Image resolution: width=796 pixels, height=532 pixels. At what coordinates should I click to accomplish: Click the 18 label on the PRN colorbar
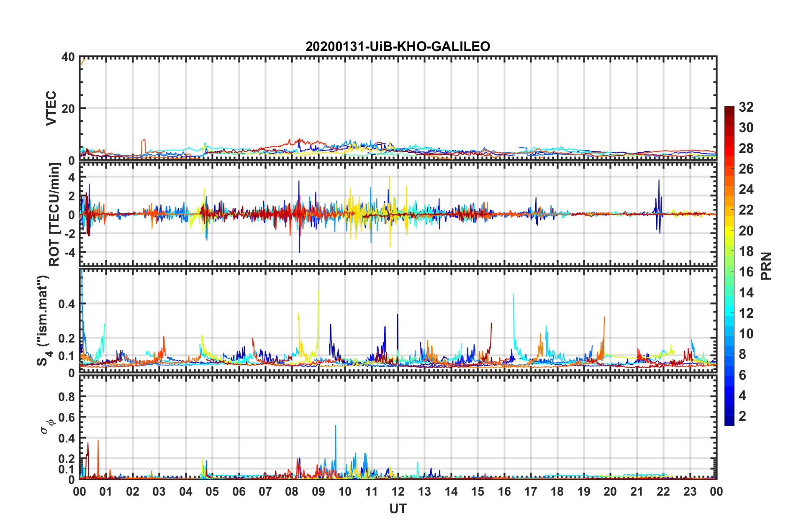[746, 251]
